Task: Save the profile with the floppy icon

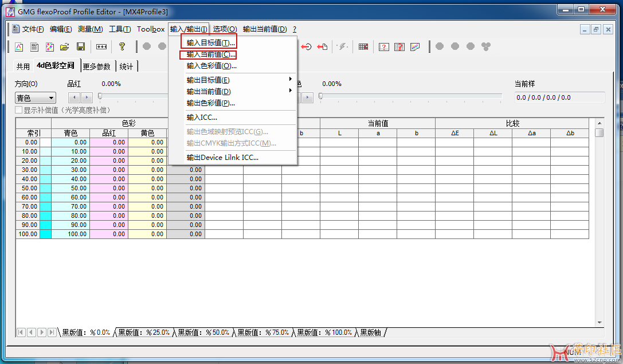Action: tap(81, 47)
